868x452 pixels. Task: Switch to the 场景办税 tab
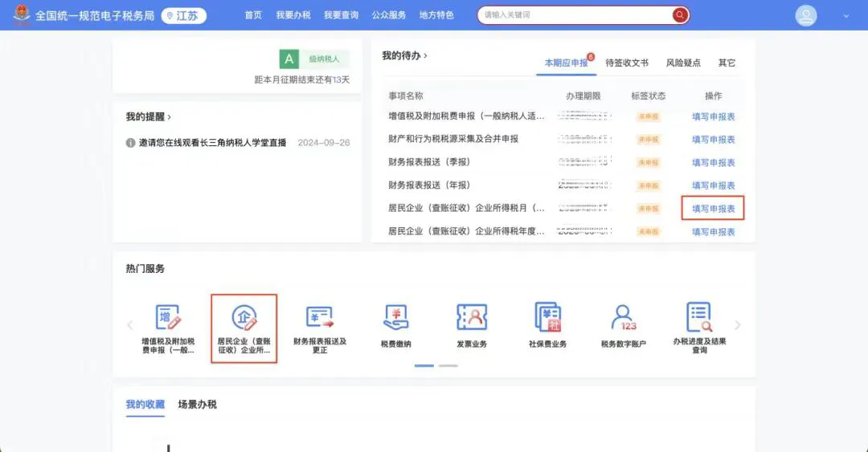coord(197,405)
